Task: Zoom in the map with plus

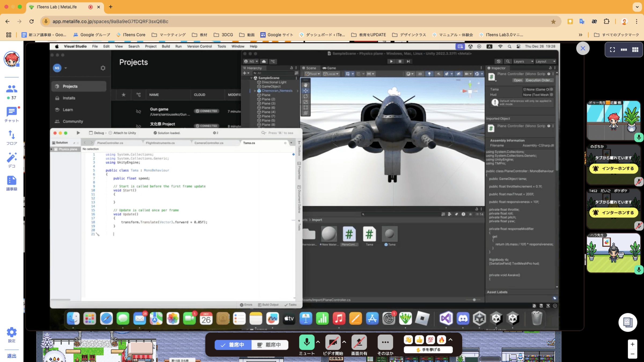Action: [x=632, y=344]
